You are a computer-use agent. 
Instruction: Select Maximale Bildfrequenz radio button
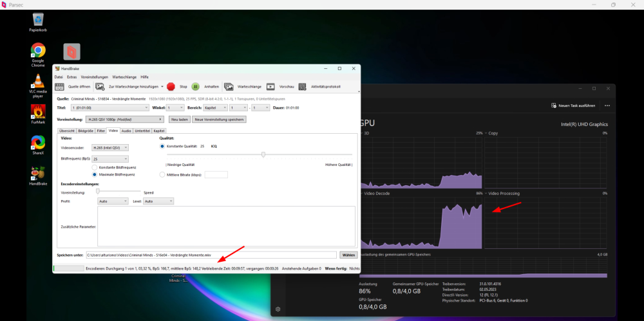(95, 174)
